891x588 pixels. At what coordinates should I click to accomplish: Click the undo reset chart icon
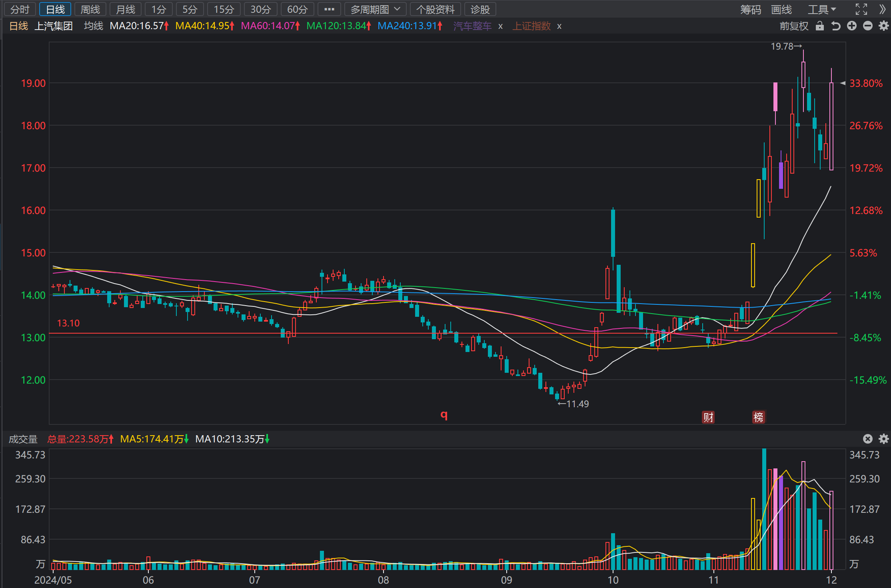click(836, 26)
